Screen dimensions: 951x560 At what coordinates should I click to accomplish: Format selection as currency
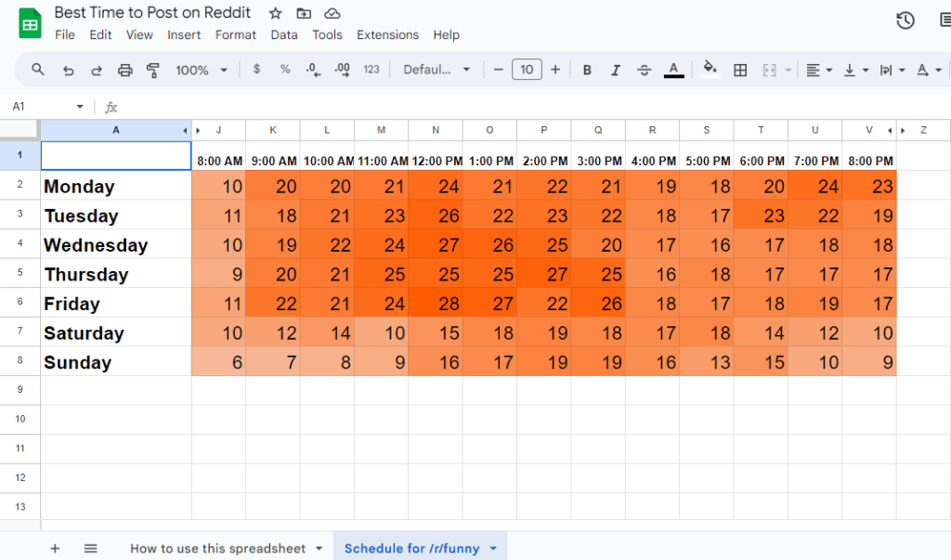pyautogui.click(x=256, y=70)
